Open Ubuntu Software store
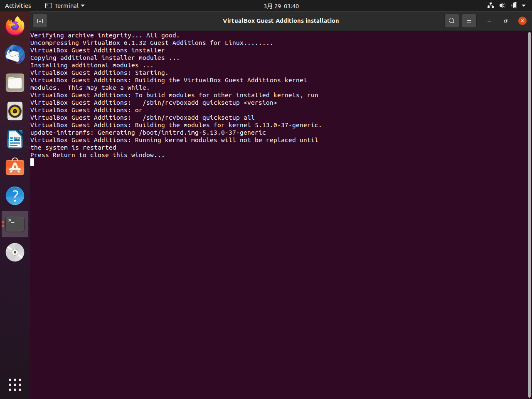 pos(15,167)
